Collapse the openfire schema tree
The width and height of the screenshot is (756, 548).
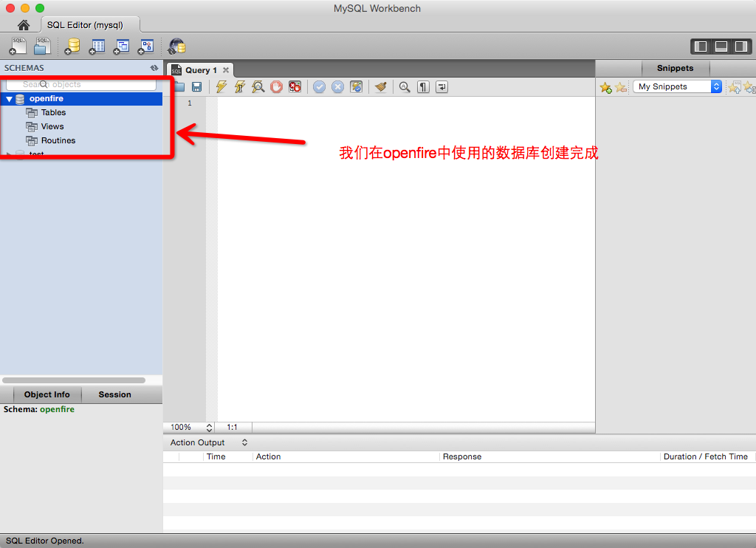(9, 99)
